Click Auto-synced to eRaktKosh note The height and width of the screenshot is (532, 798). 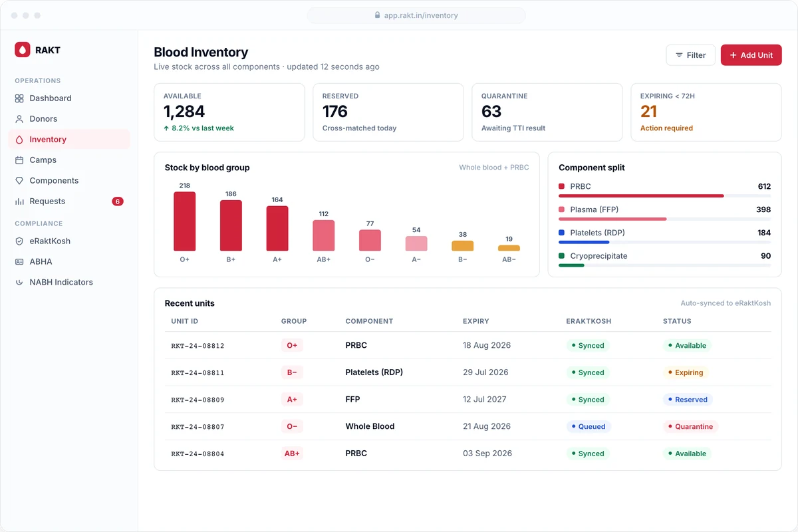pyautogui.click(x=726, y=303)
